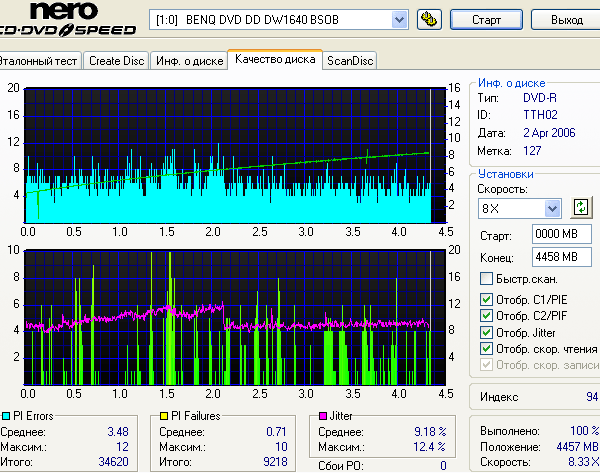Screen dimensions: 600x473
Task: Click the Сбои PO value 0
Action: 443,466
